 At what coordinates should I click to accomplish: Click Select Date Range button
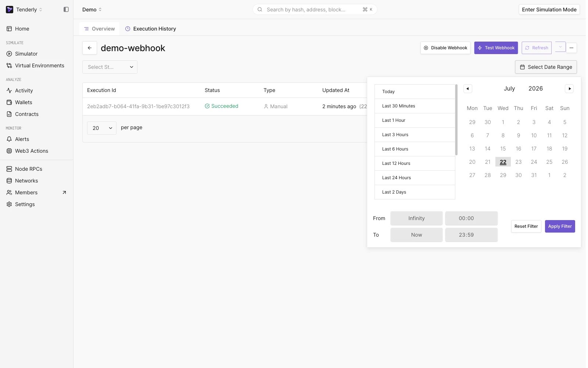click(546, 67)
